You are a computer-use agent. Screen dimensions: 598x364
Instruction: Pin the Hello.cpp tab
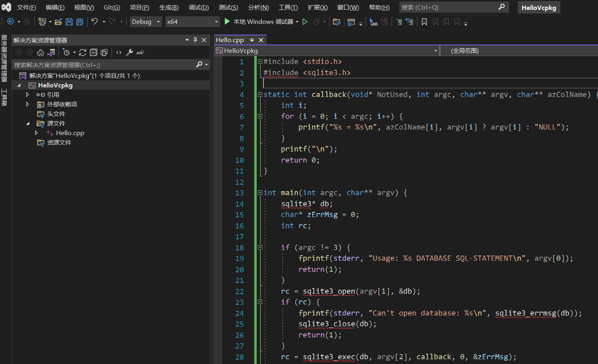(252, 40)
